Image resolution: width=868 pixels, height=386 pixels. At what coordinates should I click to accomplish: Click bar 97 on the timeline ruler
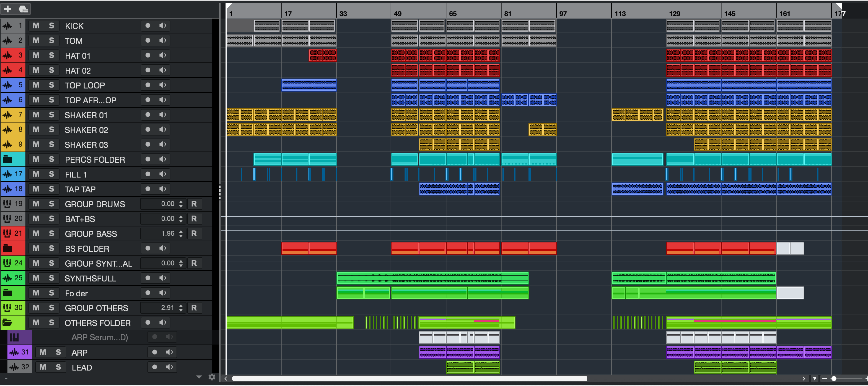(563, 14)
